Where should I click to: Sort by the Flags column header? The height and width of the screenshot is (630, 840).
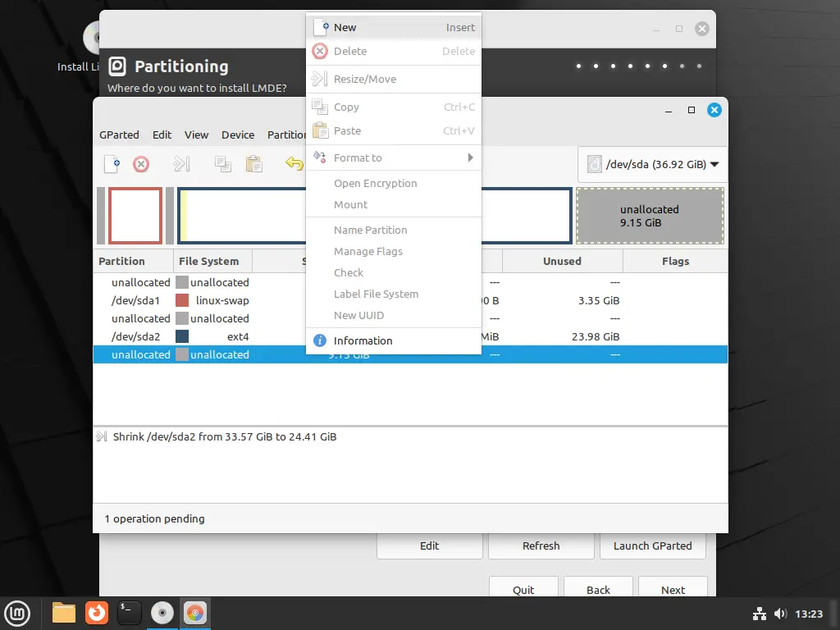point(676,262)
